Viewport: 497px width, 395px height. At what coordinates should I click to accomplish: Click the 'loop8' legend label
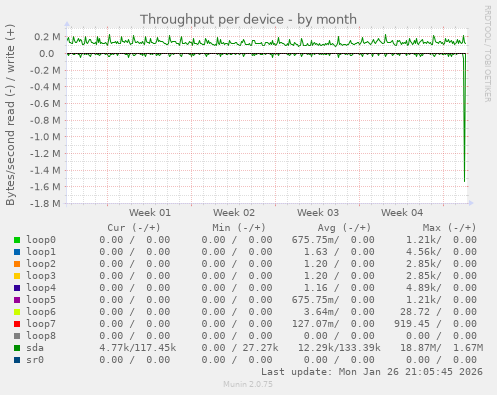[41, 336]
